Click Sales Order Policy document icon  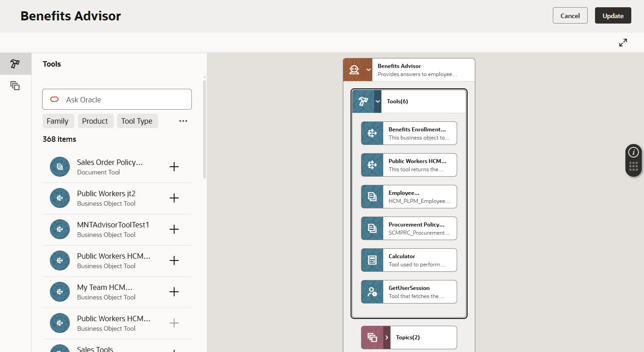pyautogui.click(x=60, y=167)
